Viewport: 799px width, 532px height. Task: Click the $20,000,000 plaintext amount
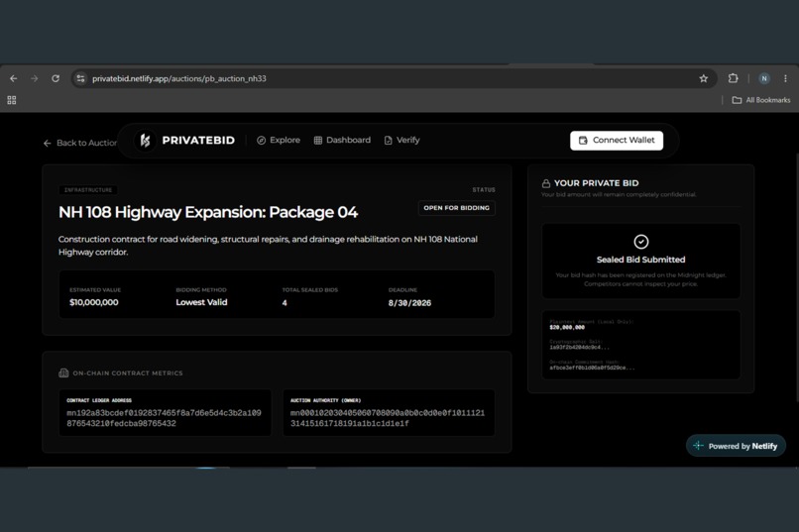(x=567, y=327)
